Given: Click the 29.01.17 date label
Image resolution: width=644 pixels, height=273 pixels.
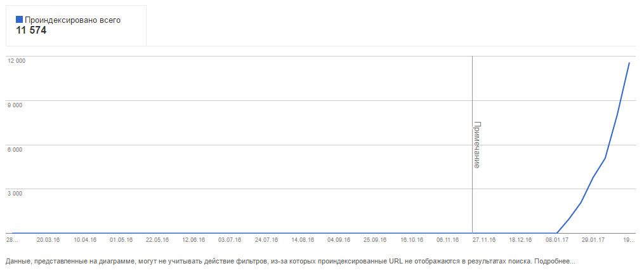Looking at the screenshot, I should (x=593, y=241).
